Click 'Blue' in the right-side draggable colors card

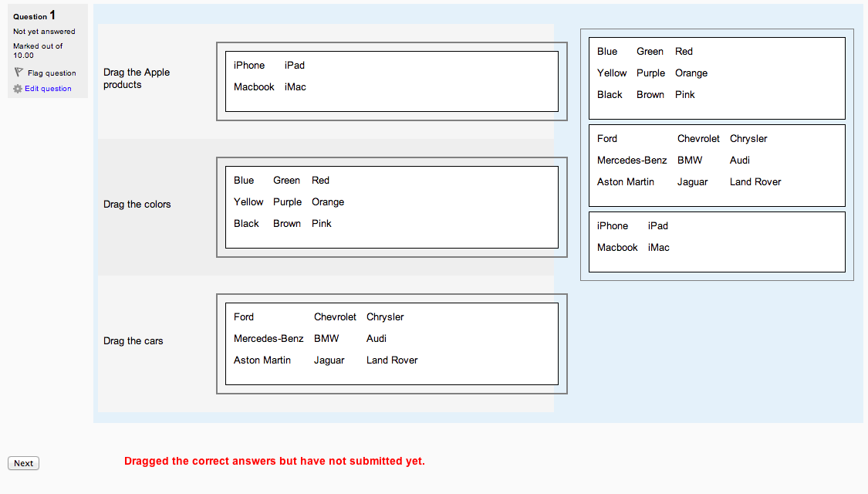(x=607, y=52)
